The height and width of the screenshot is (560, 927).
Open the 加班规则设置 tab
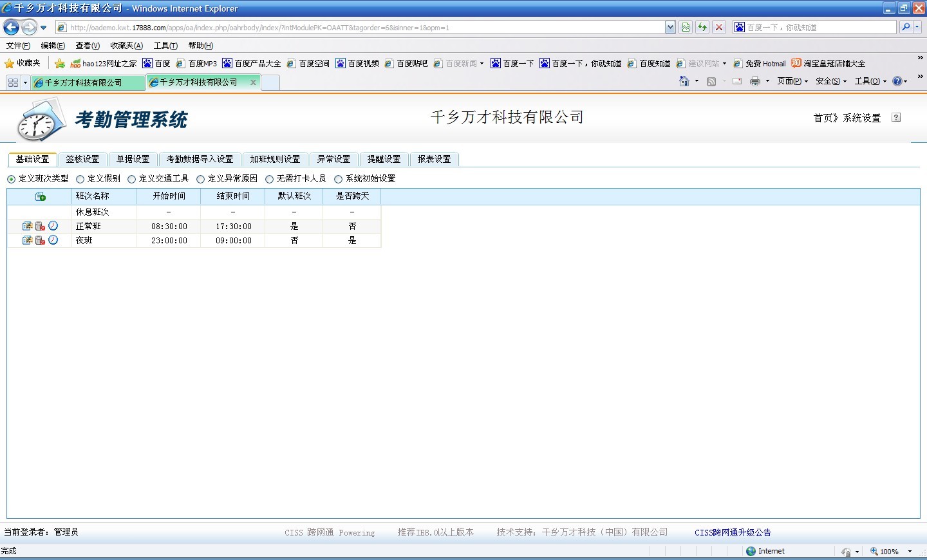275,159
